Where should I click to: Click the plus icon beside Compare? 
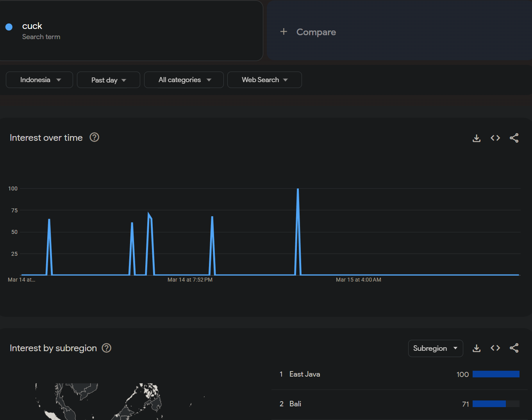click(x=284, y=32)
